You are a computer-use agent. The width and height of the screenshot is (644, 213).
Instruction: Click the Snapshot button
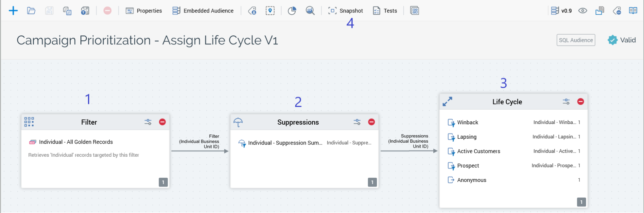(346, 11)
